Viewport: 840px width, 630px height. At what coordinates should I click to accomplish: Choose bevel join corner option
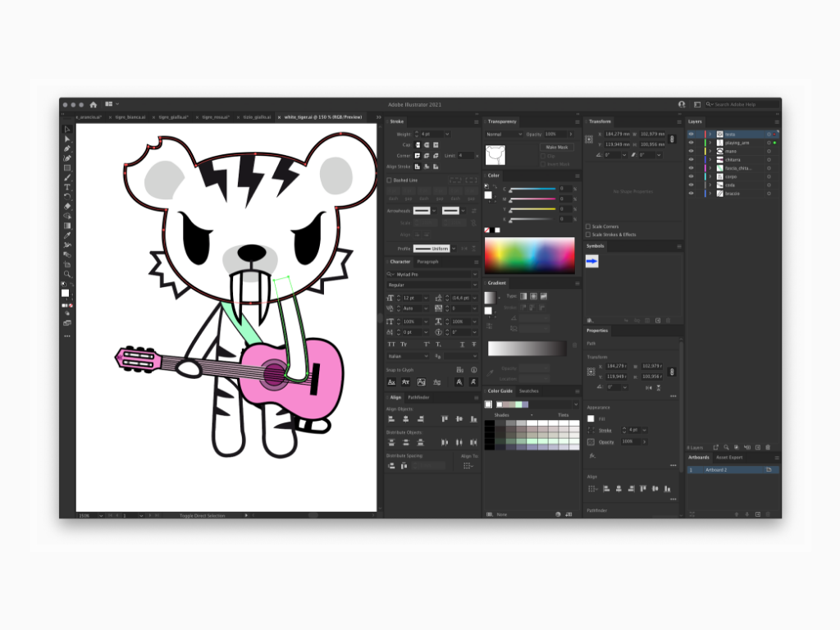coord(436,155)
